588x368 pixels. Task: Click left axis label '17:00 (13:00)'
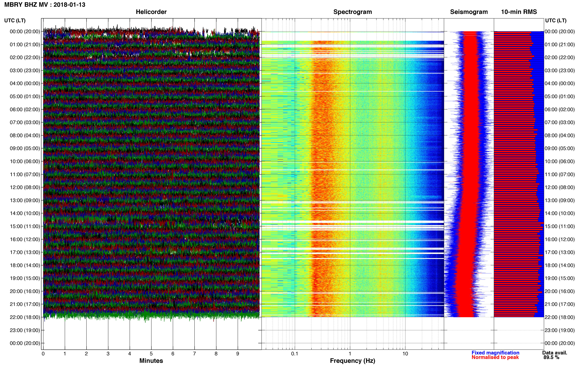25,252
